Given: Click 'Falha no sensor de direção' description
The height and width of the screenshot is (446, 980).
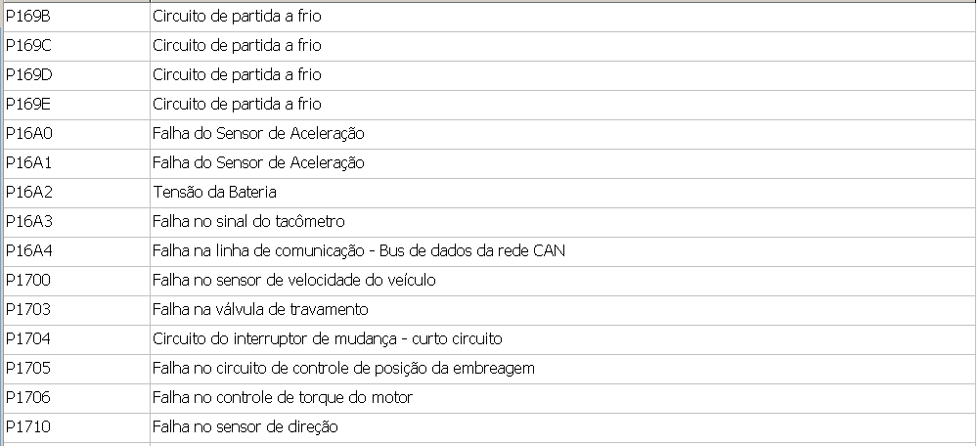Looking at the screenshot, I should click(245, 426).
